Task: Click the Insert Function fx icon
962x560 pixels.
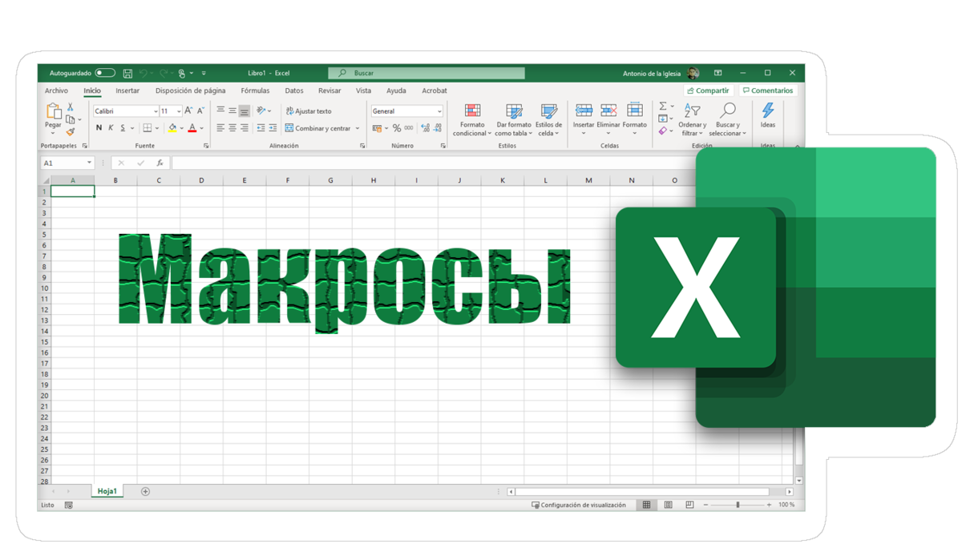Action: tap(160, 163)
